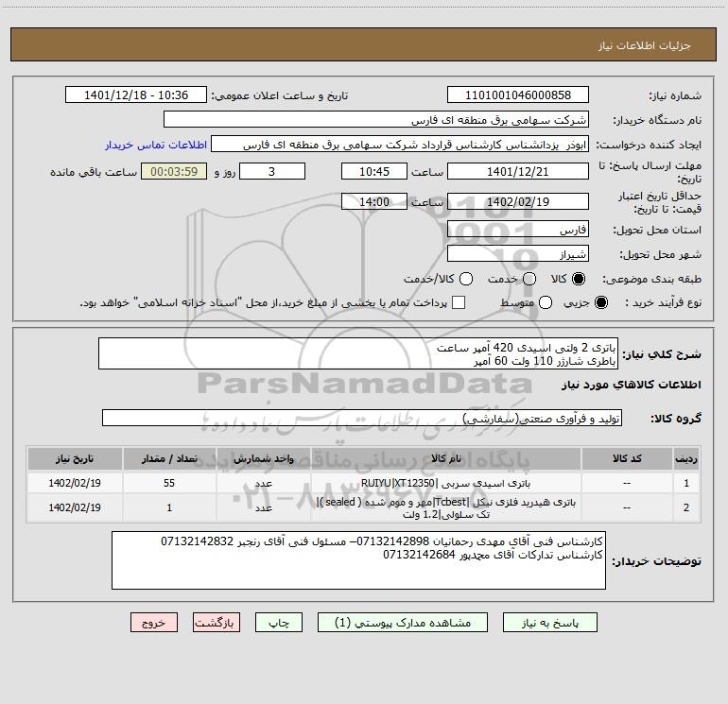Select item row RUIYU|XT12350 battery name
Screen dimensions: 728x704
[x=445, y=483]
